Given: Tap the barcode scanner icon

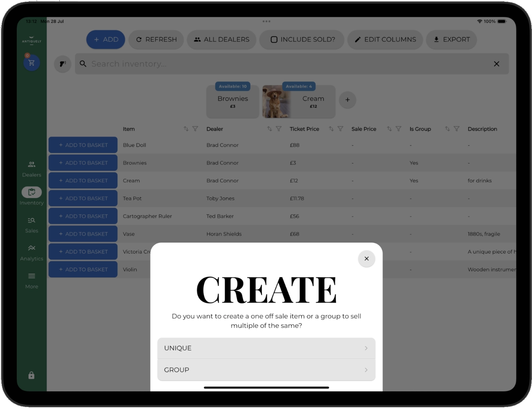Looking at the screenshot, I should [x=63, y=64].
